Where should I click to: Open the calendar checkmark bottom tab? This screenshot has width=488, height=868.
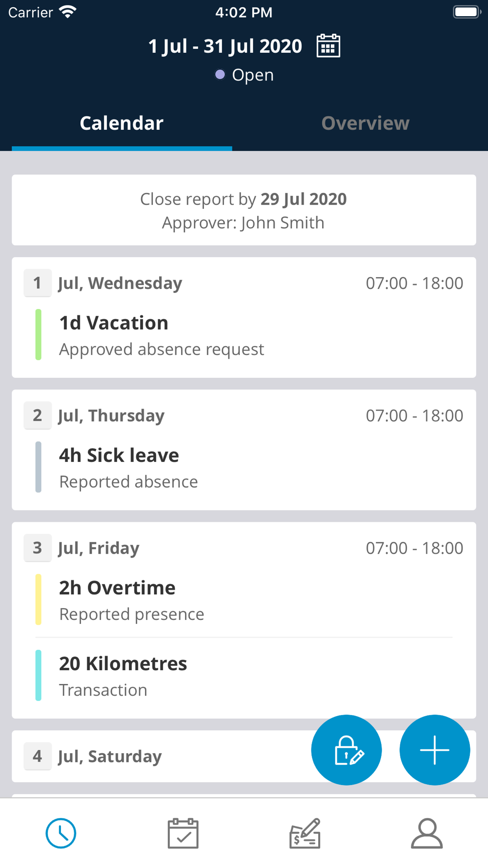183,833
